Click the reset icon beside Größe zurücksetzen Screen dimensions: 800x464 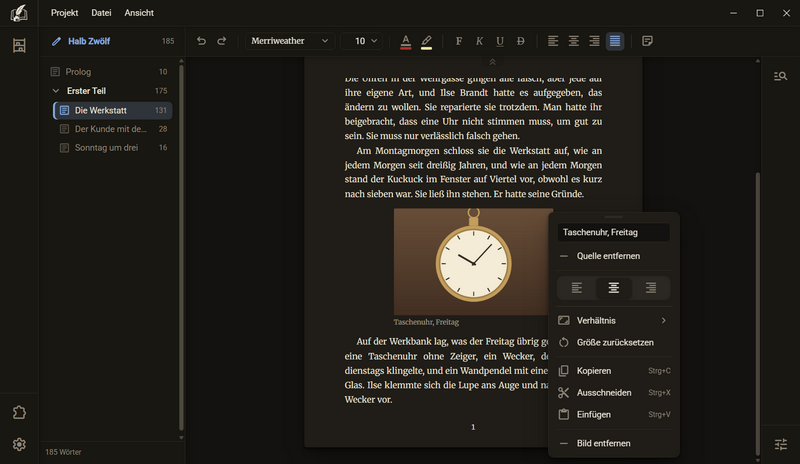[564, 343]
